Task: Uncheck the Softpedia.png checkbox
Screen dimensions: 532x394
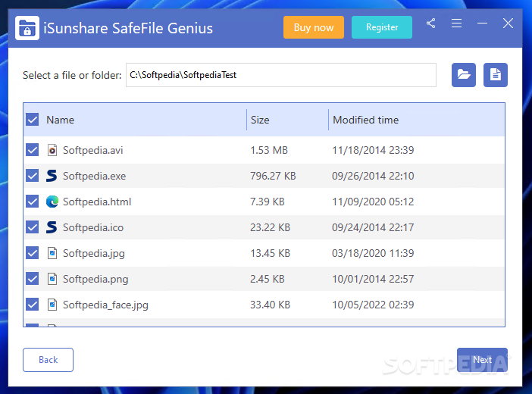Action: click(x=33, y=279)
